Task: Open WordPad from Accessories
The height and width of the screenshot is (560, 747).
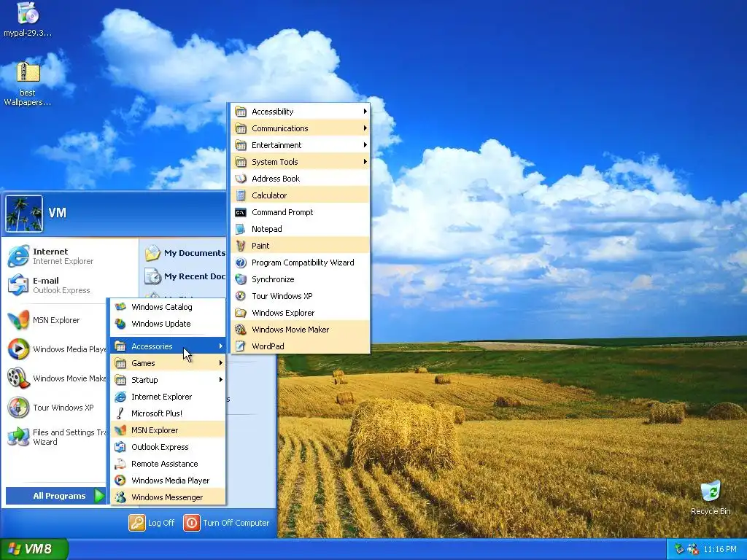Action: [x=301, y=346]
